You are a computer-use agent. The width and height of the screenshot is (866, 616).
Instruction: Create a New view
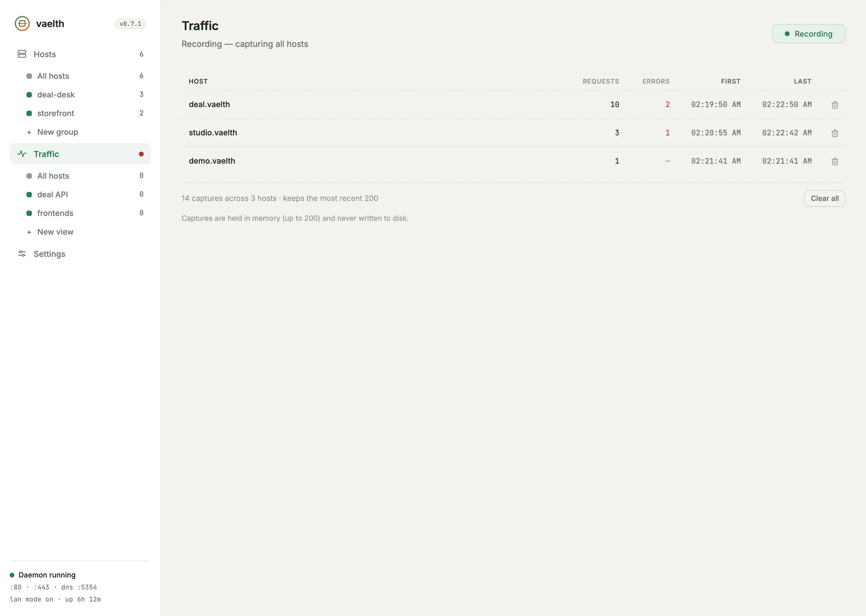[84, 232]
